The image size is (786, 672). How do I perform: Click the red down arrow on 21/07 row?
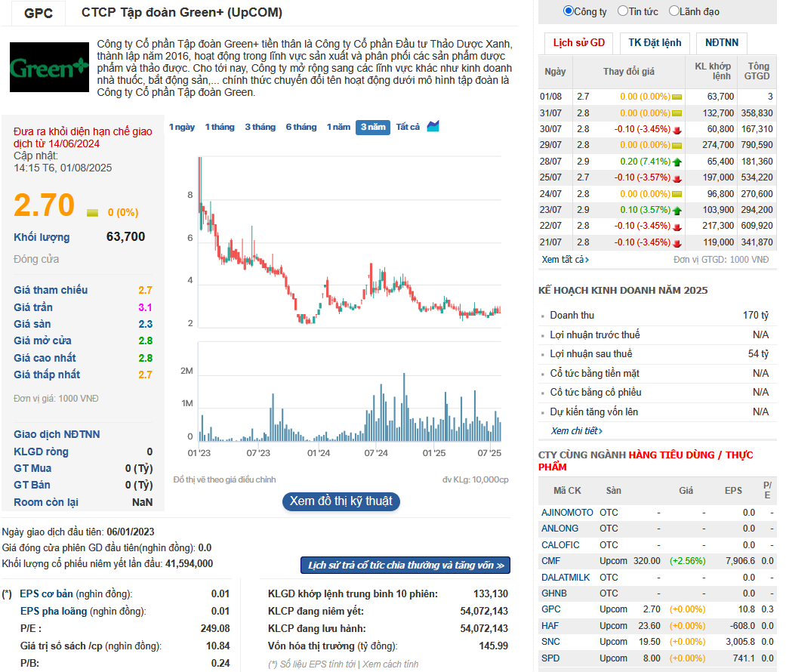[x=677, y=243]
